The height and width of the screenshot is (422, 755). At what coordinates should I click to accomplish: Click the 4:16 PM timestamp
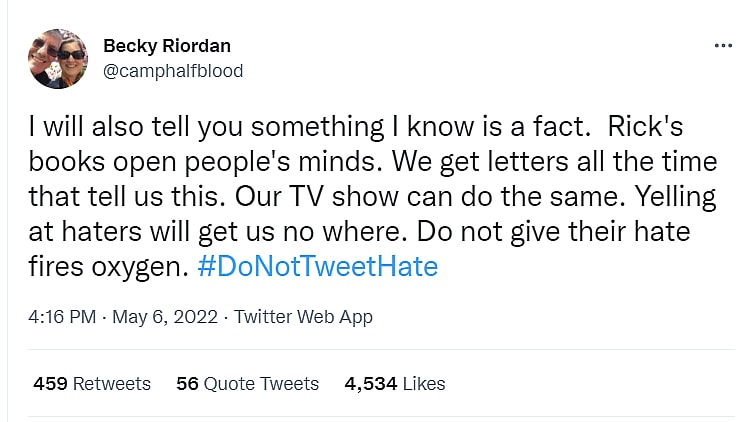62,317
